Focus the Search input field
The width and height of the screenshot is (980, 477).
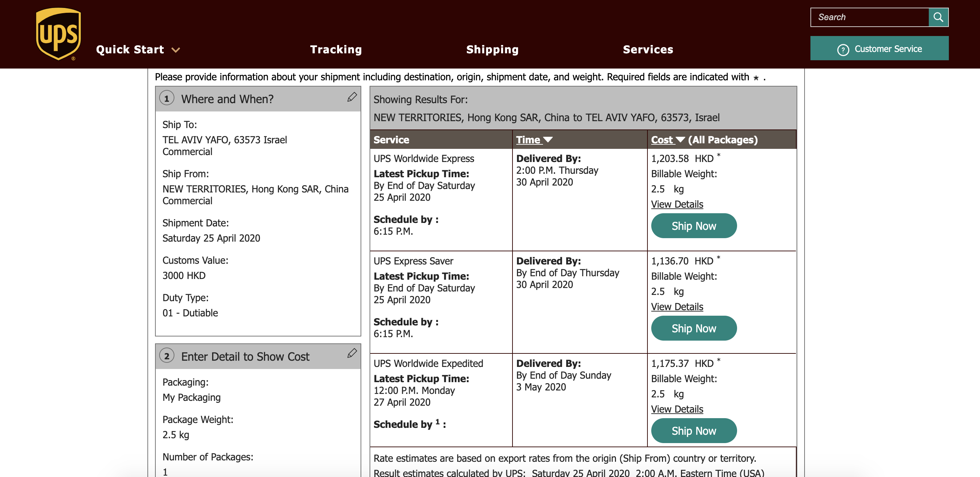869,17
